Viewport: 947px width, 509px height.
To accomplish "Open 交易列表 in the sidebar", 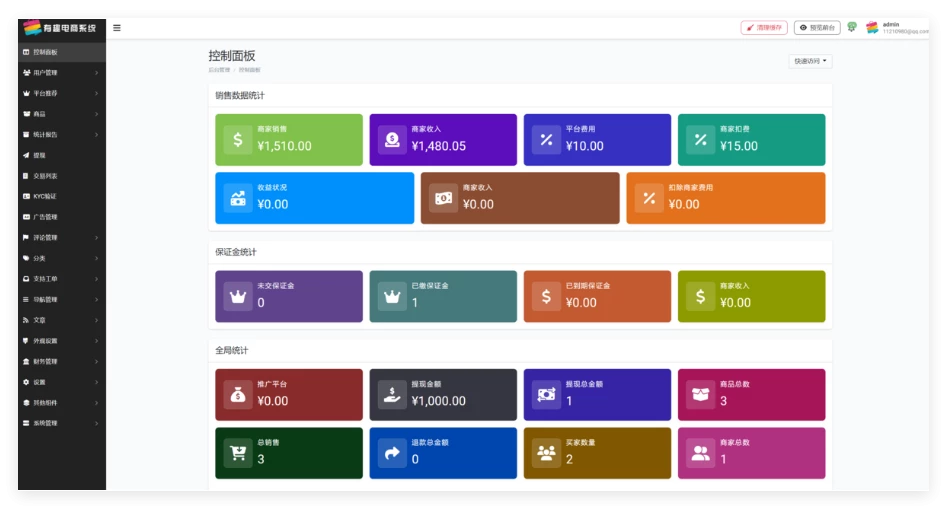I will (x=45, y=176).
